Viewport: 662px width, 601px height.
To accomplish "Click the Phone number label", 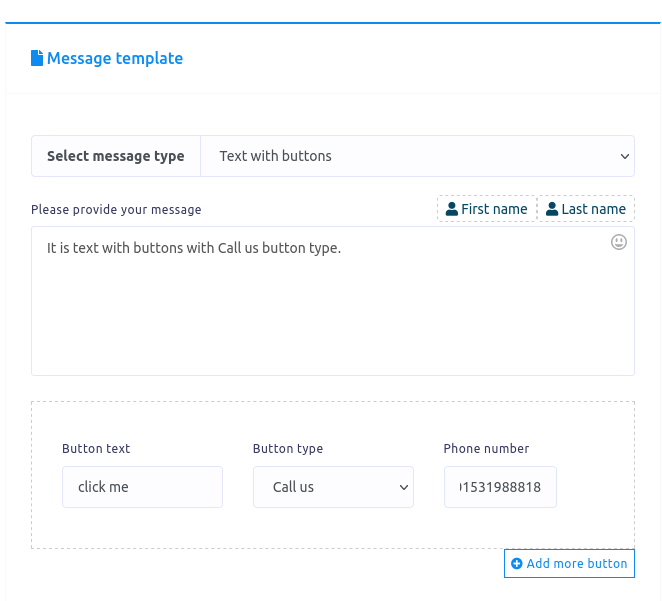I will coord(486,449).
